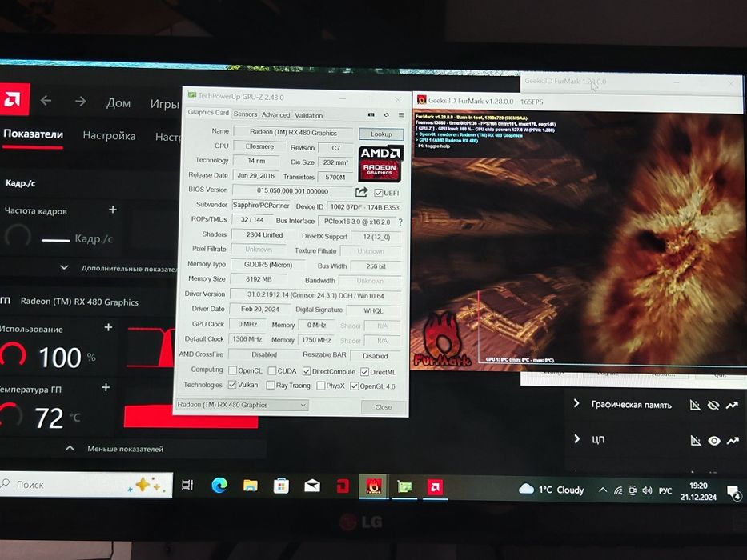Expand the Графическая память row chevron
This screenshot has width=747, height=560.
576,403
